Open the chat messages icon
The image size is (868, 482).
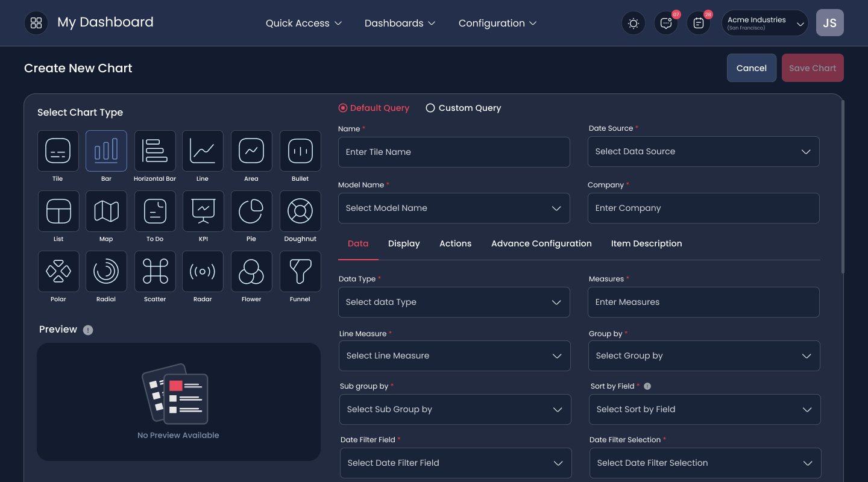[666, 23]
